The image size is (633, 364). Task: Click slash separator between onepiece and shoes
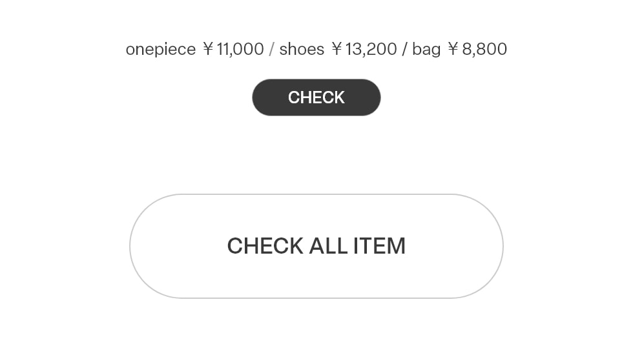[x=271, y=49]
